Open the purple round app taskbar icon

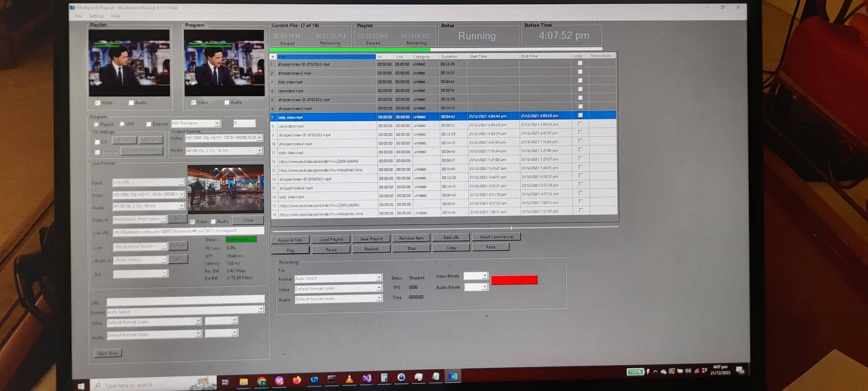pyautogui.click(x=279, y=380)
